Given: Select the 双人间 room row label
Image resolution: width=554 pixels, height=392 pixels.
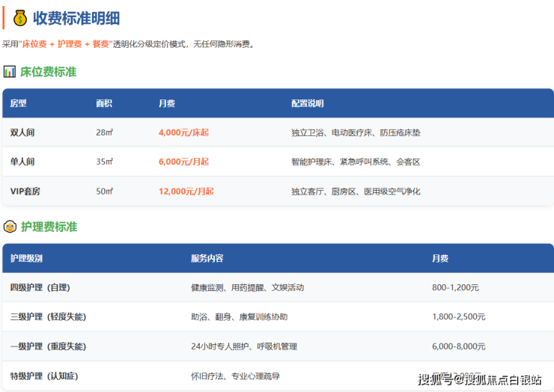Looking at the screenshot, I should point(22,132).
